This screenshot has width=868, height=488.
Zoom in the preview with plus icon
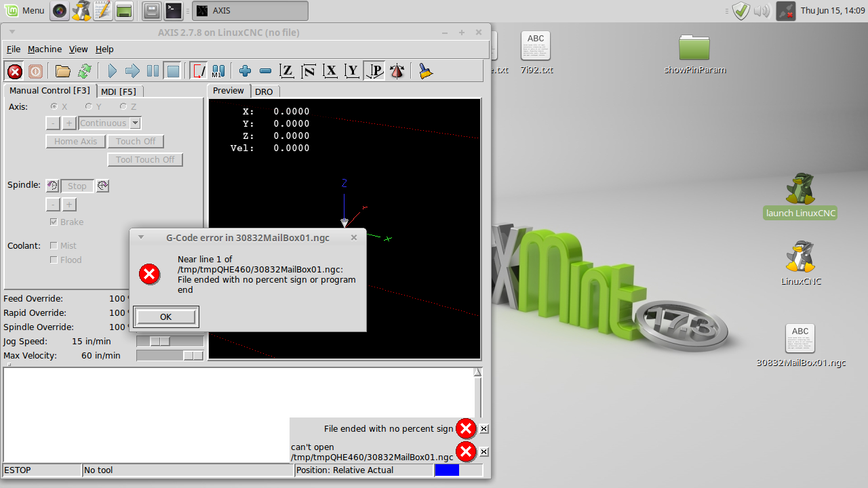[x=245, y=71]
